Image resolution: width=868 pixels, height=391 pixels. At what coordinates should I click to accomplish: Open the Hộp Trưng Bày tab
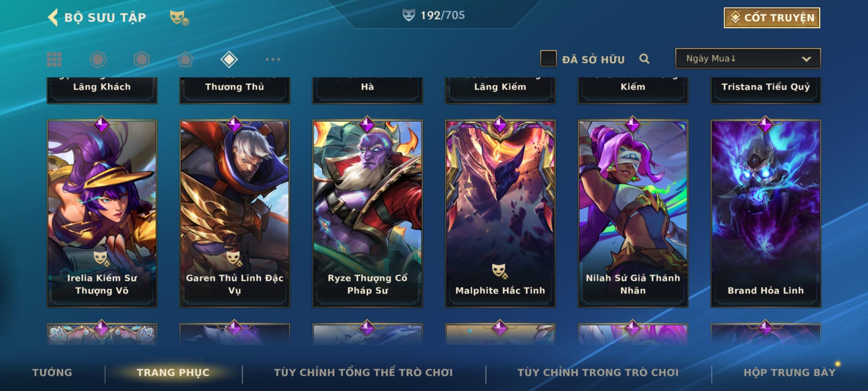pos(790,372)
